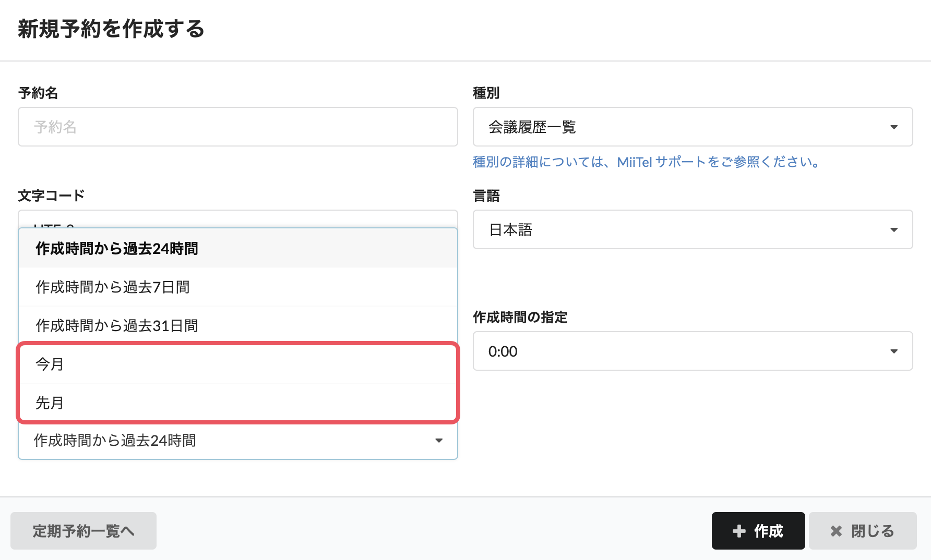Open the 作成時間の指定 dropdown showing 0:00
The width and height of the screenshot is (931, 560).
tap(693, 351)
